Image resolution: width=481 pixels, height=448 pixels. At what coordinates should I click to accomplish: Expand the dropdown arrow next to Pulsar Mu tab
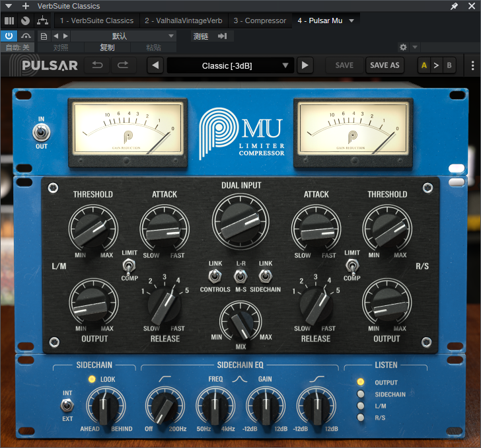[x=351, y=20]
